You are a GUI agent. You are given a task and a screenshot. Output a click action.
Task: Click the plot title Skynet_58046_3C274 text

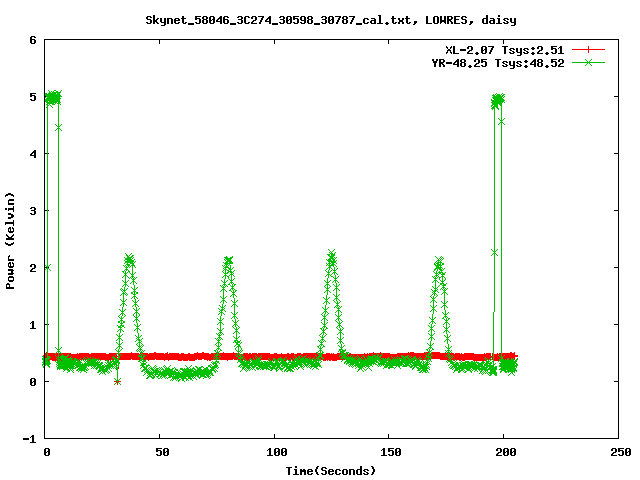click(x=331, y=20)
